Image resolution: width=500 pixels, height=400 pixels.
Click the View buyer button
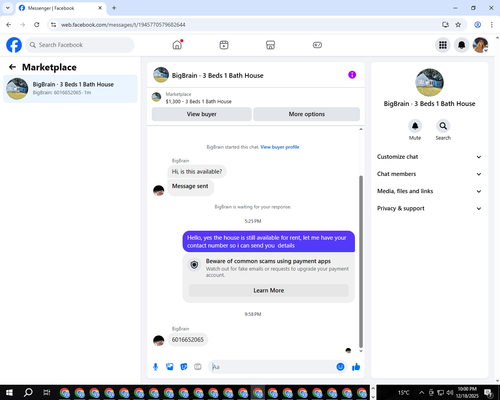tap(202, 114)
